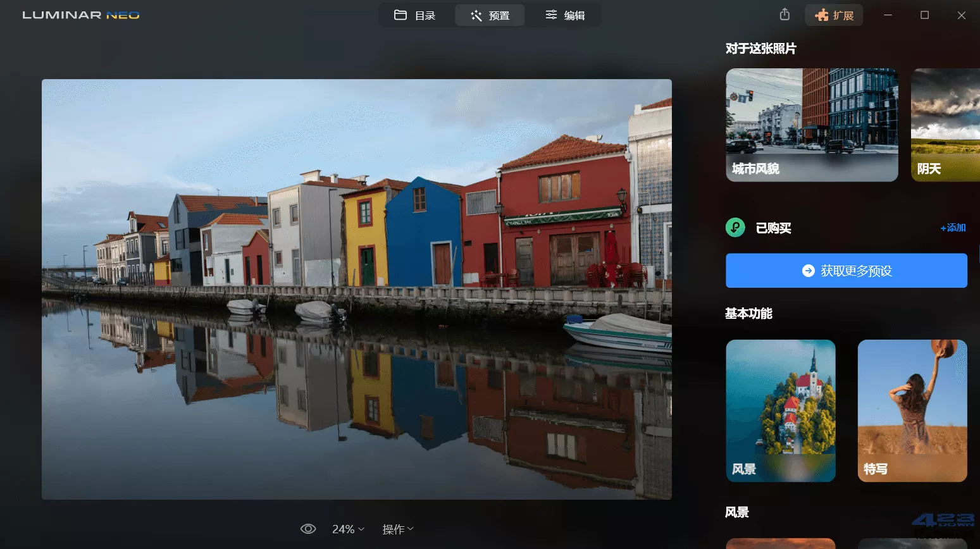Click the share/export icon in title bar

tap(784, 14)
